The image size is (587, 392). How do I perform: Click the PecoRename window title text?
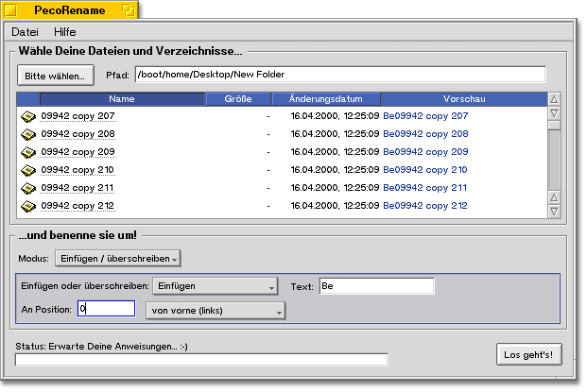70,10
